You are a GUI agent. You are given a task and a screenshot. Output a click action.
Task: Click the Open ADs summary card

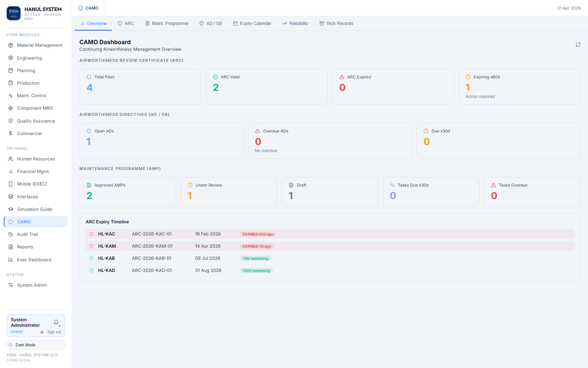coord(161,141)
